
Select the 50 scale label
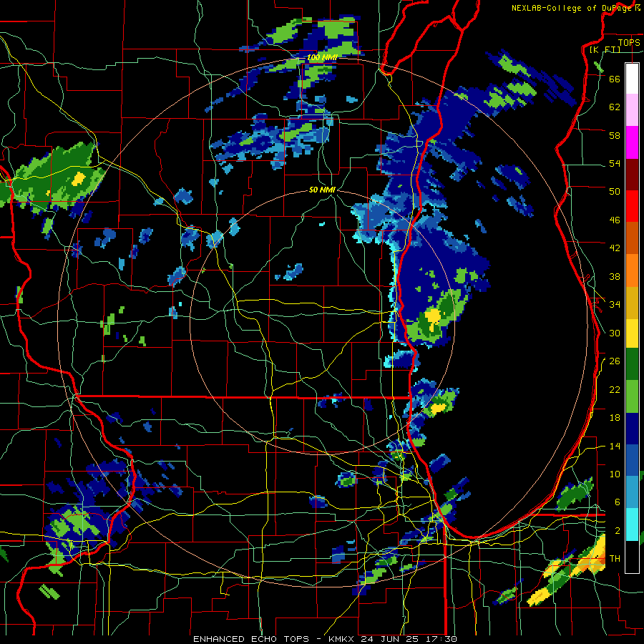tap(615, 192)
